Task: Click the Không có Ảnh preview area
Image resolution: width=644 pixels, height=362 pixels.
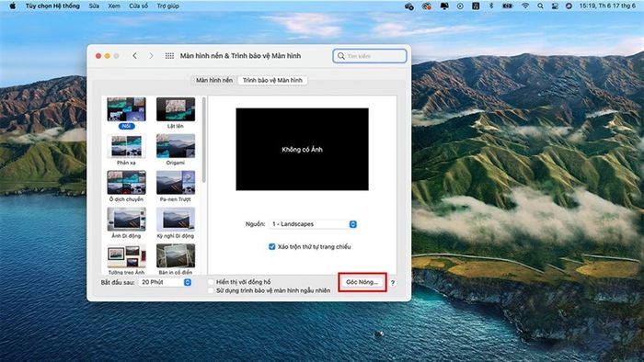Action: (x=303, y=149)
